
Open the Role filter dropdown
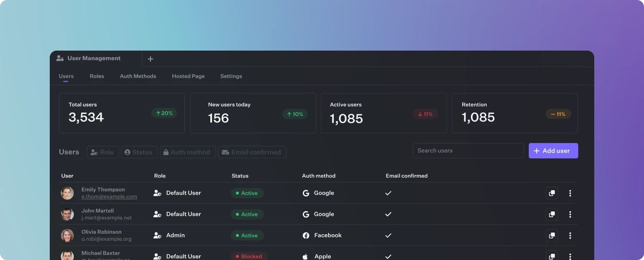[x=103, y=152]
